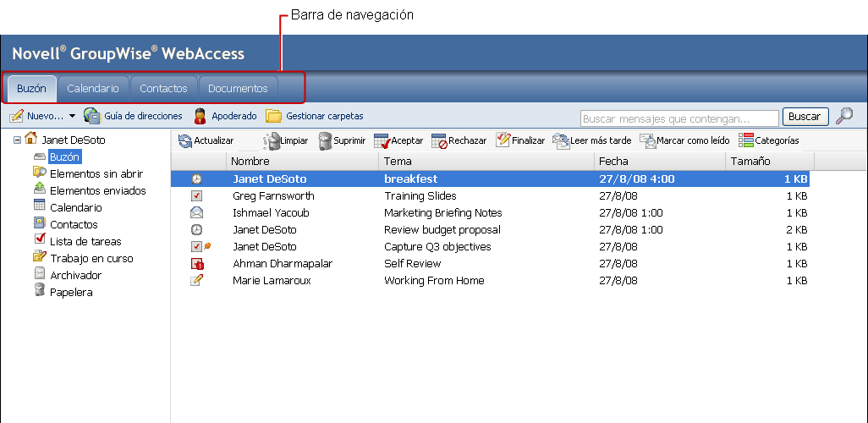
Task: Open Self Review message
Action: point(412,264)
